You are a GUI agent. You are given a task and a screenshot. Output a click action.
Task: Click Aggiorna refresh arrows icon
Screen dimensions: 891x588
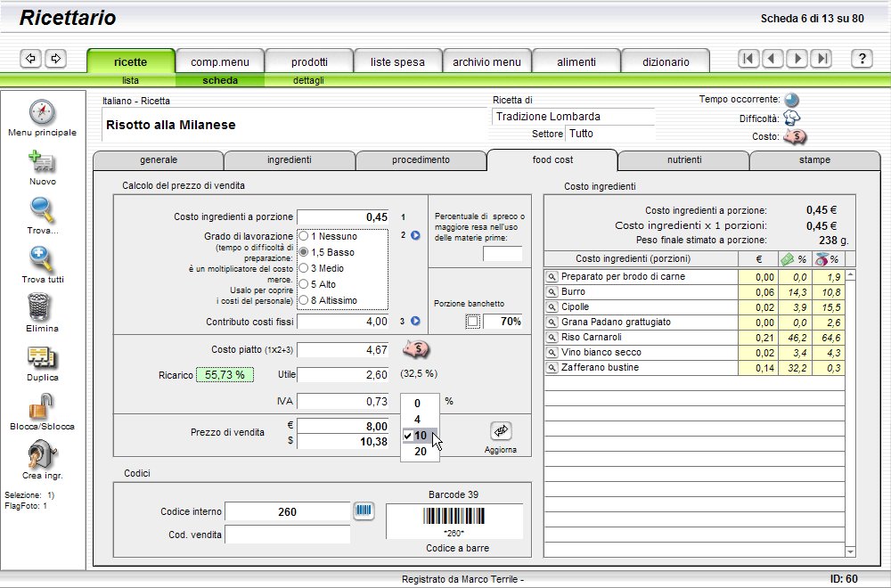[x=501, y=431]
